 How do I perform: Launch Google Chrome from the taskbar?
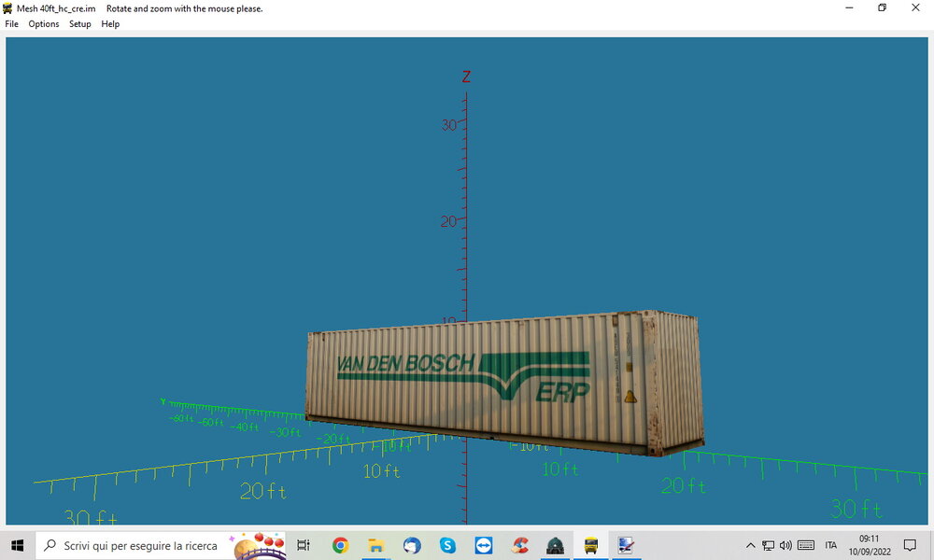point(340,545)
